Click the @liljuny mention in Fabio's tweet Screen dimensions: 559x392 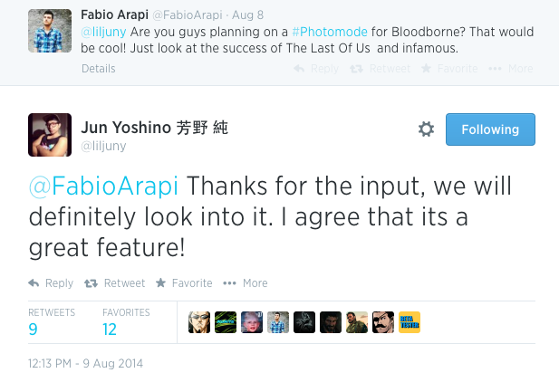point(104,32)
